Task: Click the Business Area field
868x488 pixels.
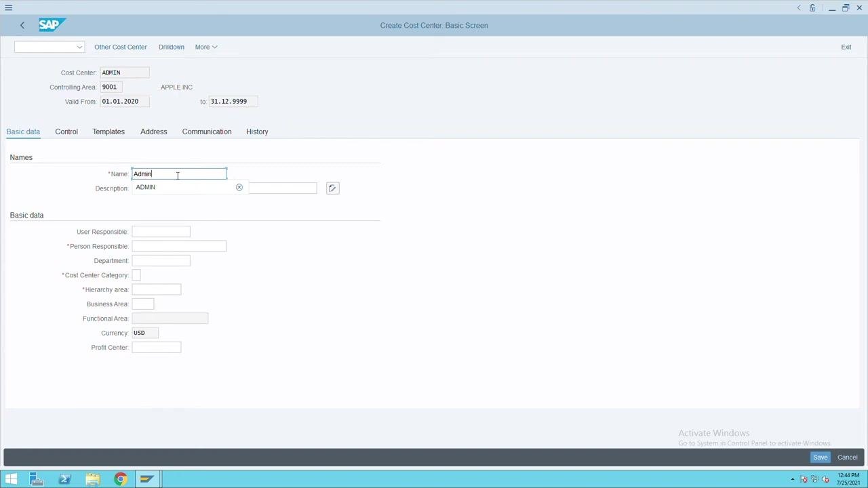Action: tap(143, 304)
